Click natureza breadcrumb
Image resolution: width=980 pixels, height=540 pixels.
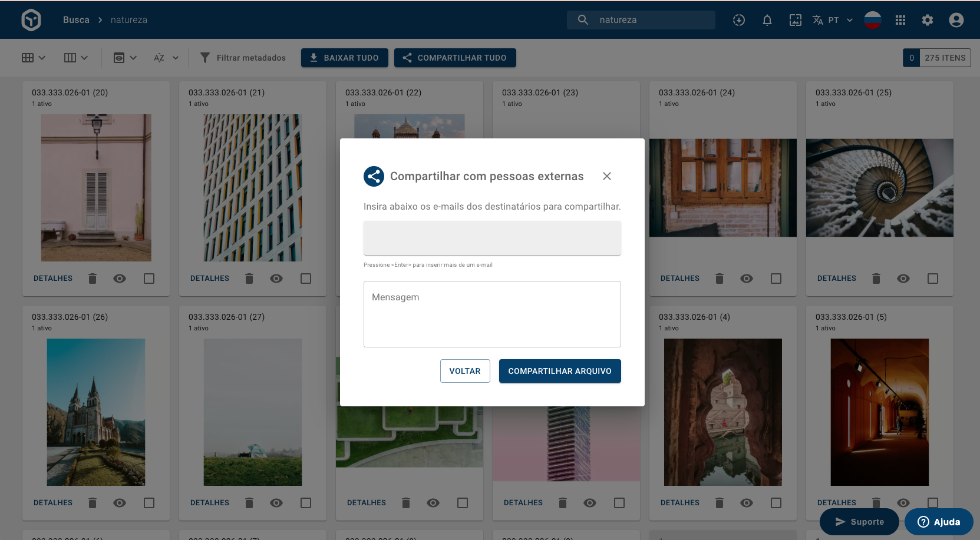click(x=129, y=20)
